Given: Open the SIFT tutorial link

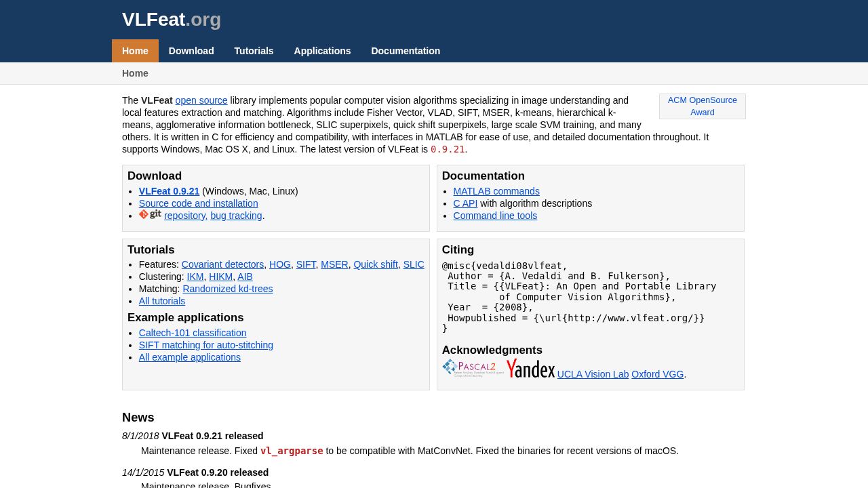Looking at the screenshot, I should 306,264.
